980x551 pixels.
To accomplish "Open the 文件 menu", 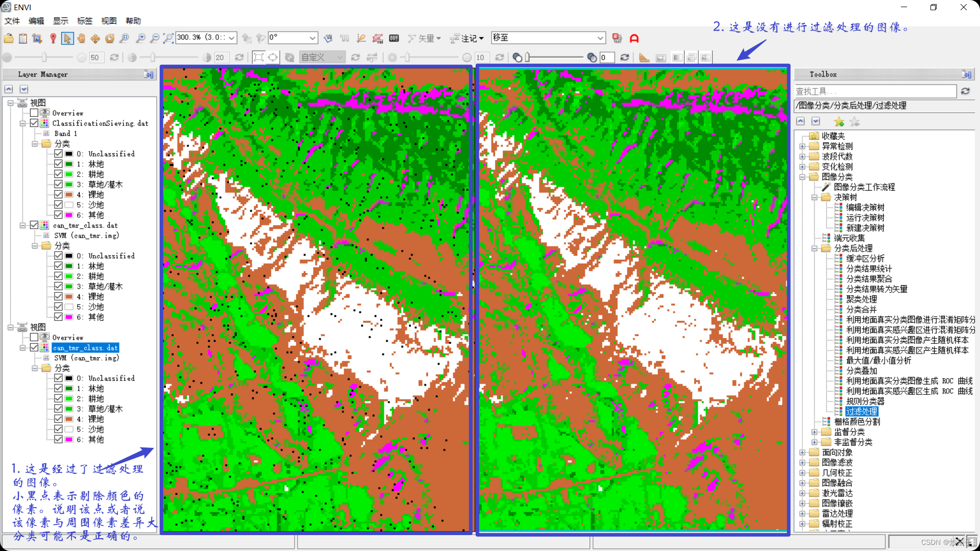I will pos(12,21).
